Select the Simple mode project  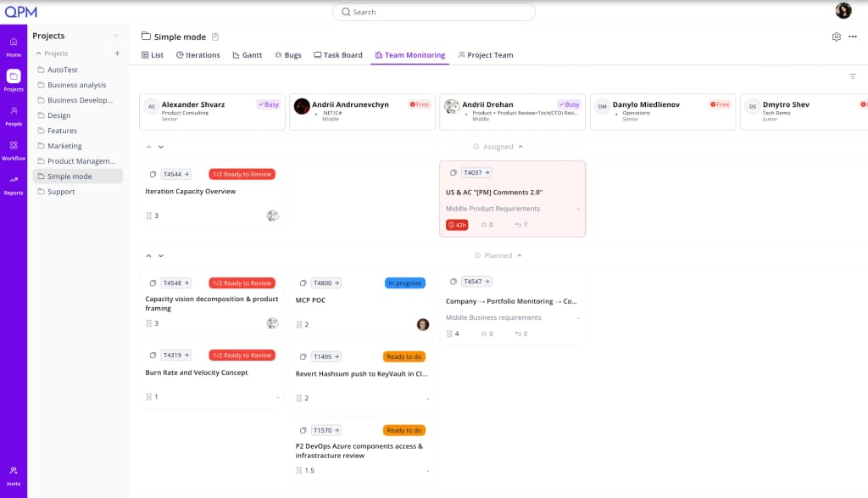(77, 176)
